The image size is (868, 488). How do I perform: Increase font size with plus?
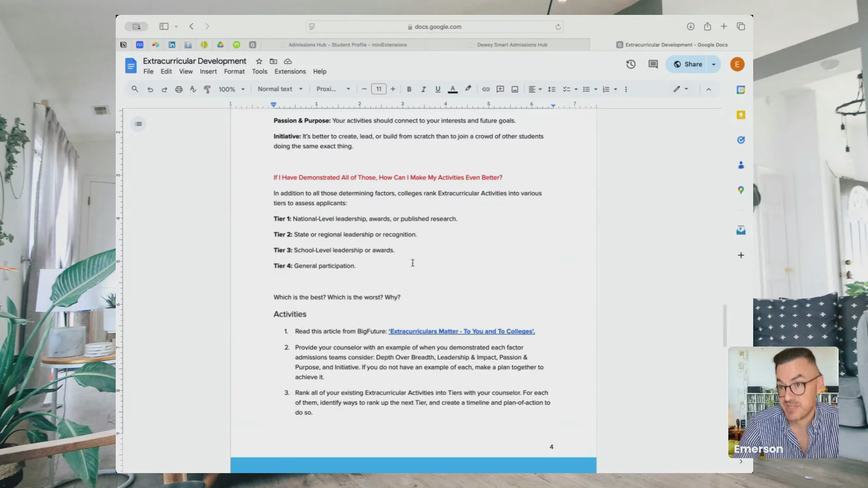point(393,89)
